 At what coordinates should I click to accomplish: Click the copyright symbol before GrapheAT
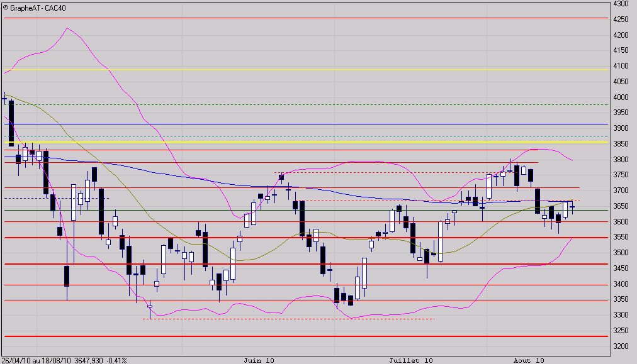[x=6, y=8]
